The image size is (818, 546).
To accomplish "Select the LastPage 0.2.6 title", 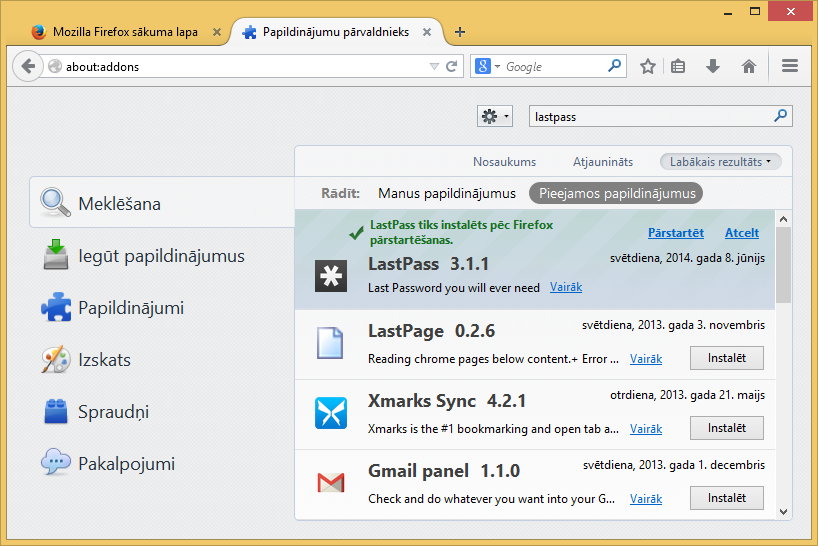I will (x=431, y=331).
